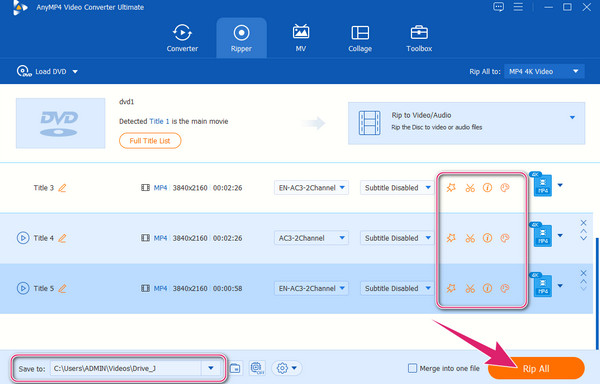Open Title 3 audio track EN-AC3-2Channel dropdown
Image resolution: width=600 pixels, height=384 pixels.
pyautogui.click(x=311, y=188)
